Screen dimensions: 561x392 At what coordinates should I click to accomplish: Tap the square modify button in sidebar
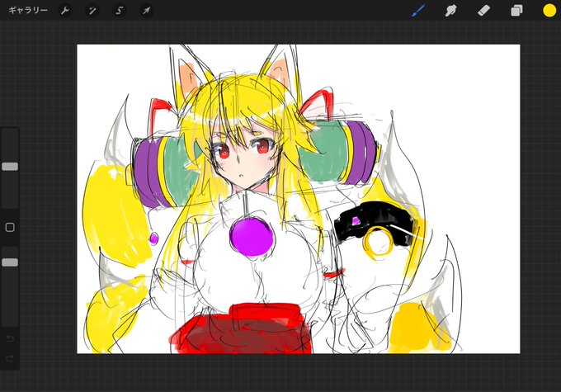pyautogui.click(x=10, y=227)
